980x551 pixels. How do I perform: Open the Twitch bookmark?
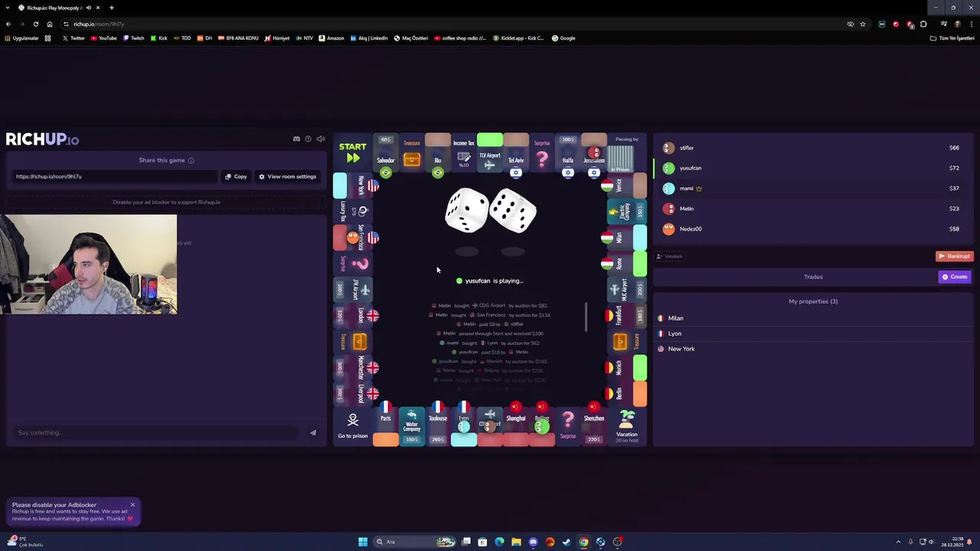[x=133, y=38]
